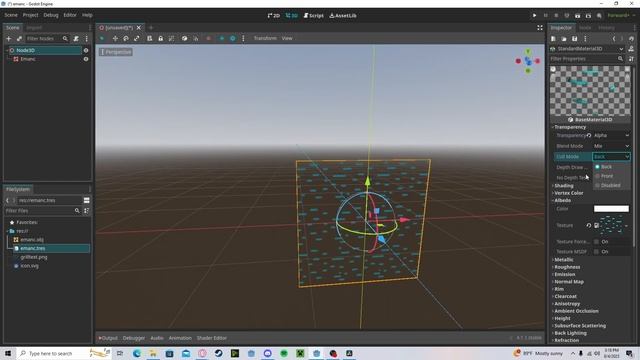
Task: Instantiate a child scene with link icon
Action: coord(19,38)
